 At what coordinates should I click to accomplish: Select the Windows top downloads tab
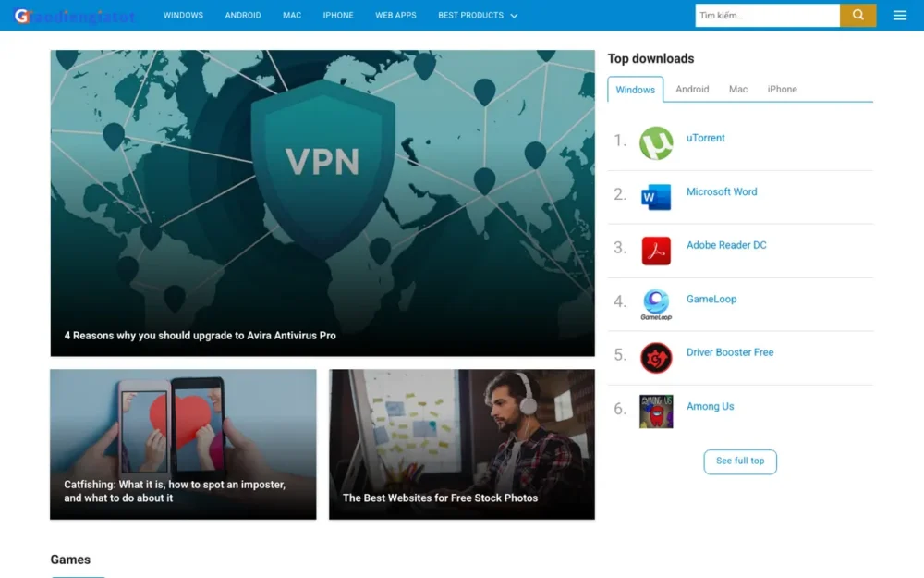point(636,90)
